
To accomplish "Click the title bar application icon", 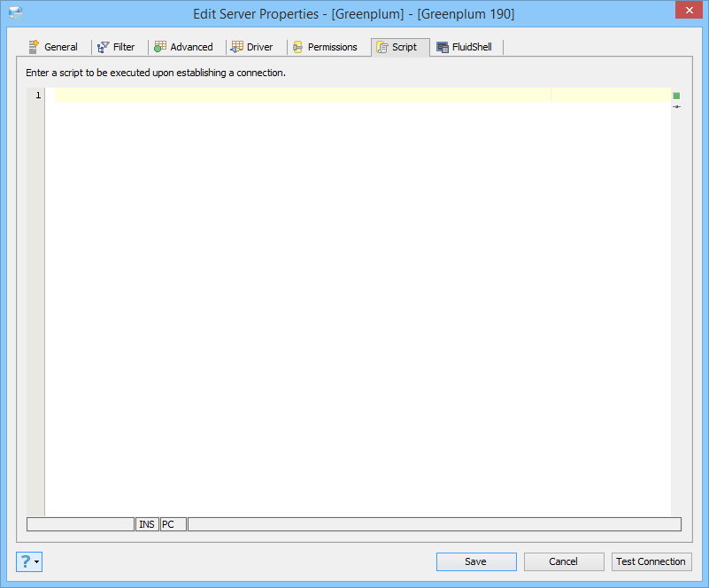I will click(x=16, y=13).
